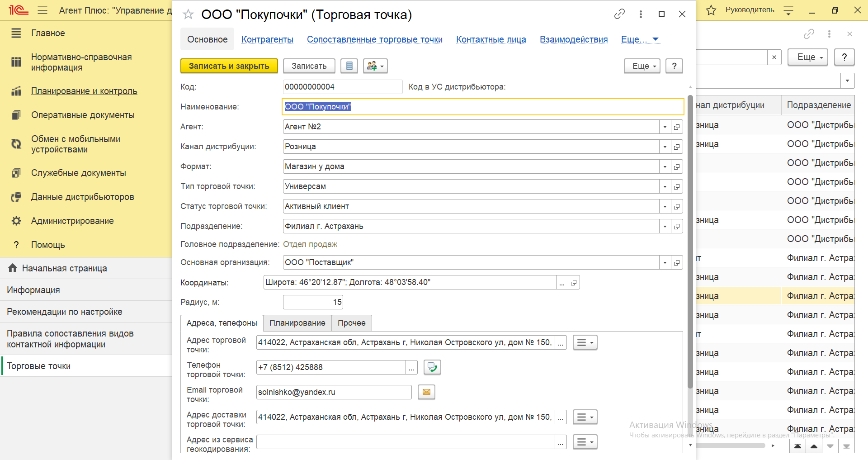The width and height of the screenshot is (868, 460).
Task: Click the form's vertical scrollbar
Action: click(x=690, y=242)
